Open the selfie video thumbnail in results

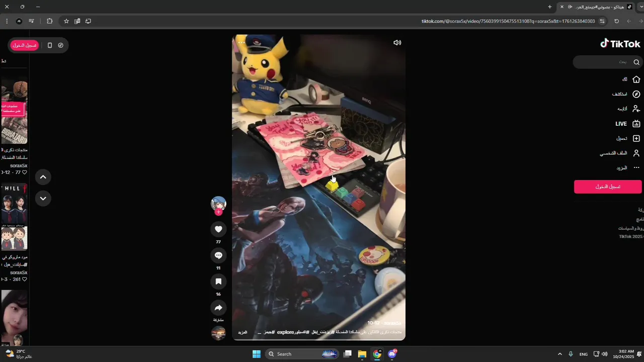click(14, 318)
